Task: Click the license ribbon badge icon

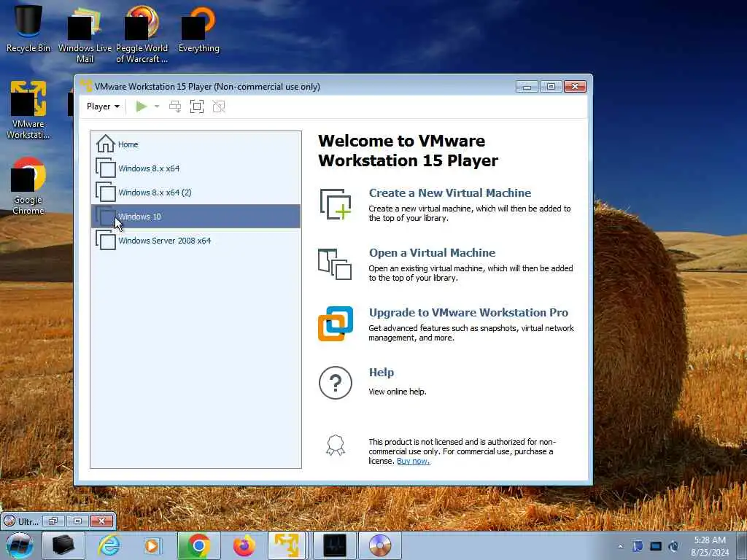Action: pos(336,446)
